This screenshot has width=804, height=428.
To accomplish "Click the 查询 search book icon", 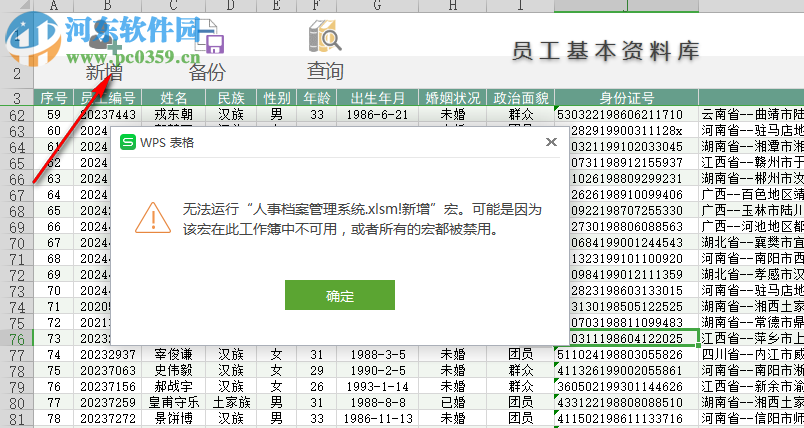I will tap(325, 36).
